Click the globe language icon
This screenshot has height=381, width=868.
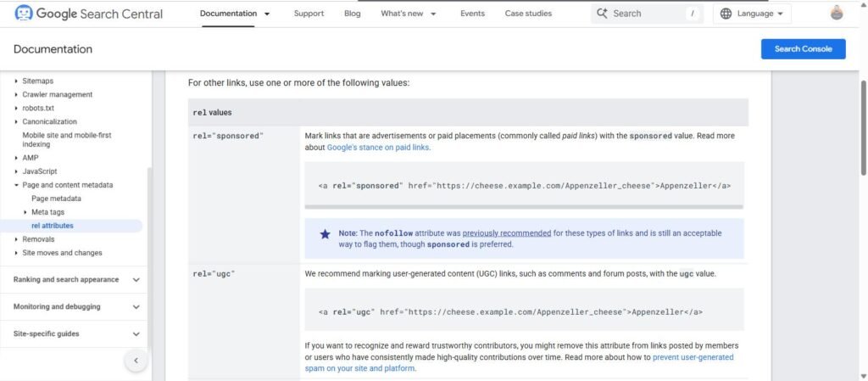click(726, 14)
